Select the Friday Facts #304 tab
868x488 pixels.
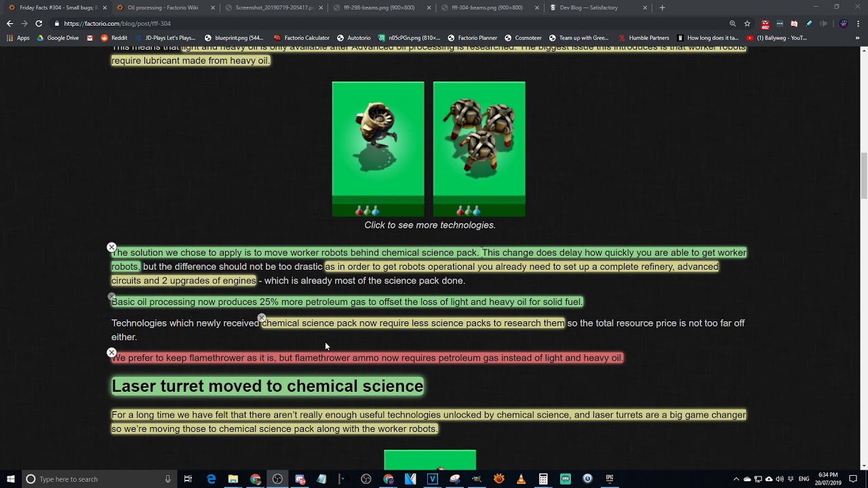[x=58, y=7]
